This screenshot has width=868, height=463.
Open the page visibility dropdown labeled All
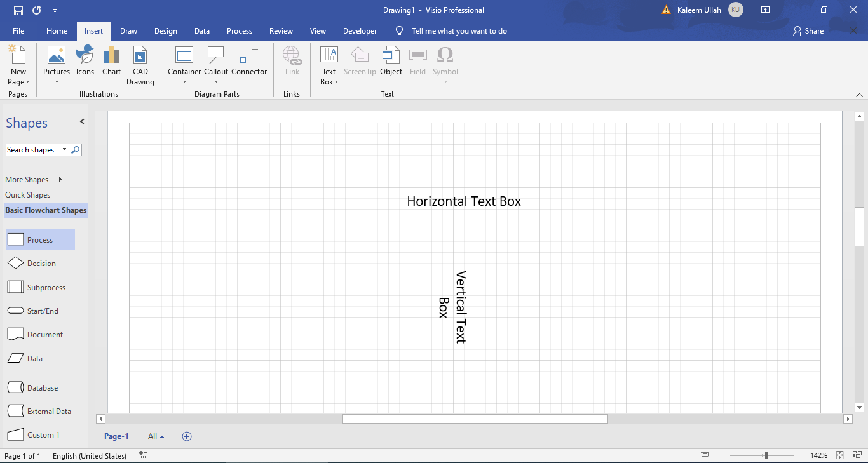click(155, 436)
